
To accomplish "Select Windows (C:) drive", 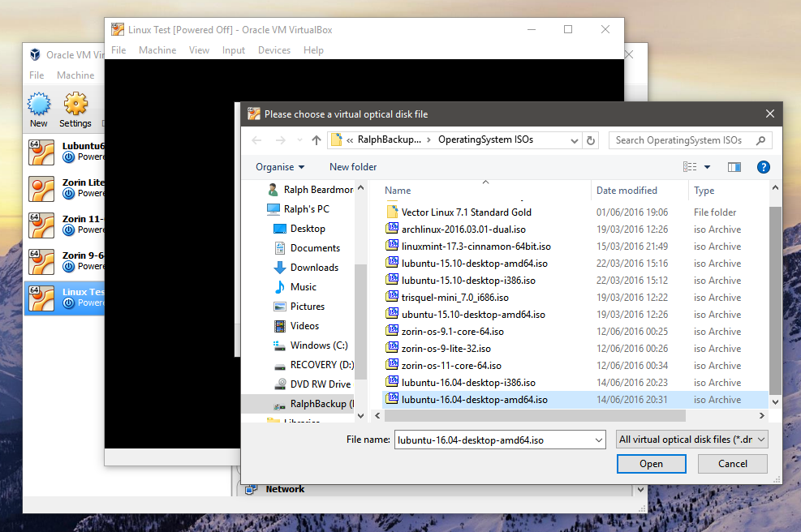I will click(319, 345).
